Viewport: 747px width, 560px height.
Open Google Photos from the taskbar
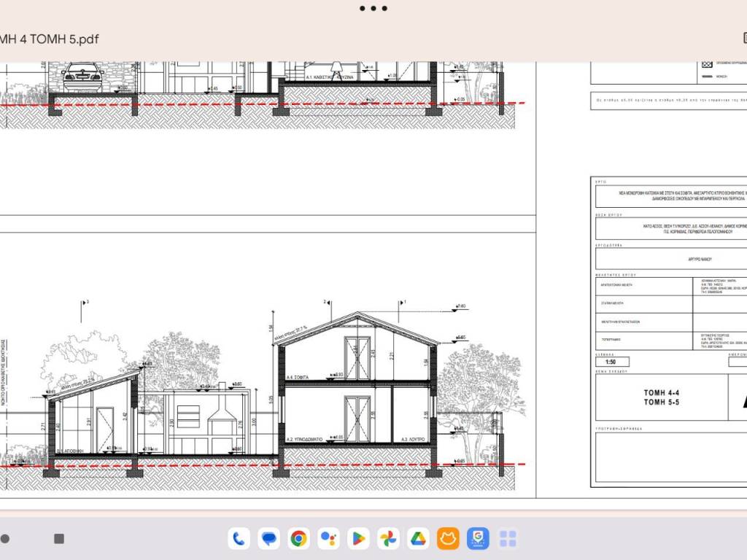coord(388,539)
